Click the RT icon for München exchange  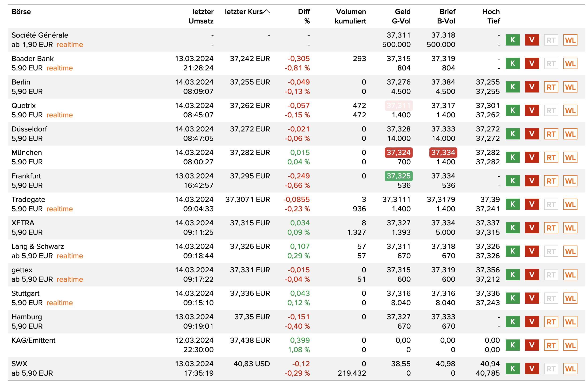(x=551, y=158)
